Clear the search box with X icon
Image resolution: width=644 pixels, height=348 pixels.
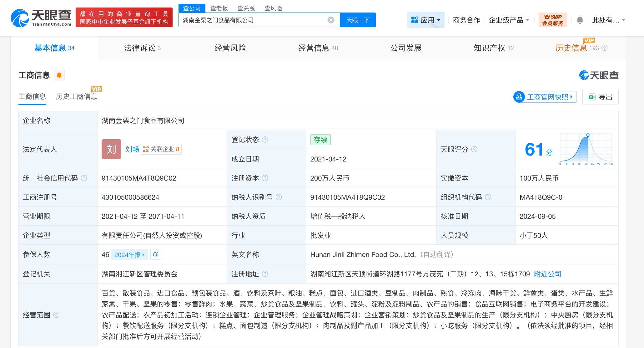[331, 20]
